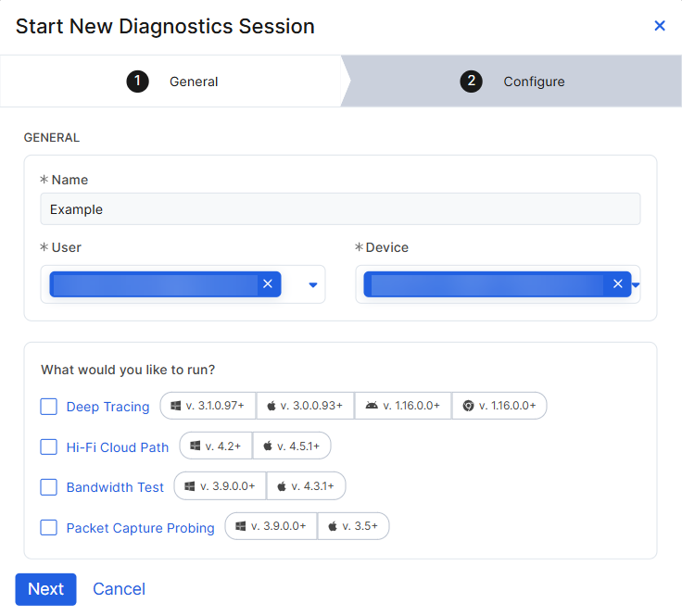Clear the selected device with the X
The image size is (682, 616).
(618, 284)
